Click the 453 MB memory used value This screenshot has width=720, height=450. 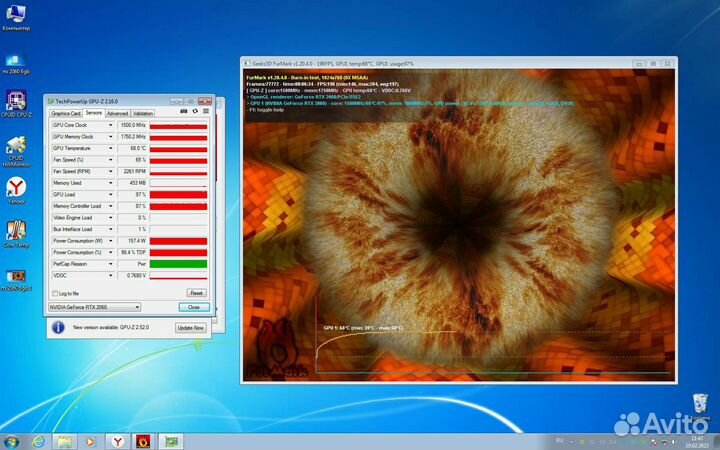(x=132, y=183)
